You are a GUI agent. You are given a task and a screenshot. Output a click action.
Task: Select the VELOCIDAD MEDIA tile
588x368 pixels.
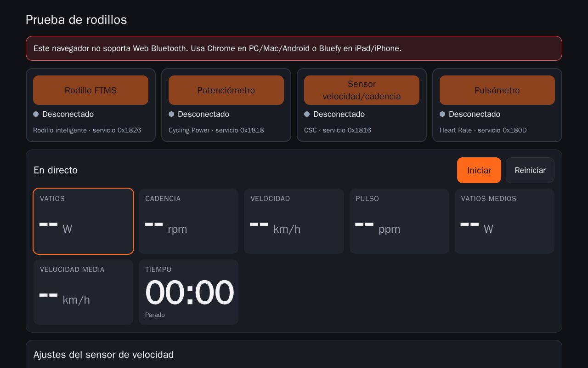[83, 292]
